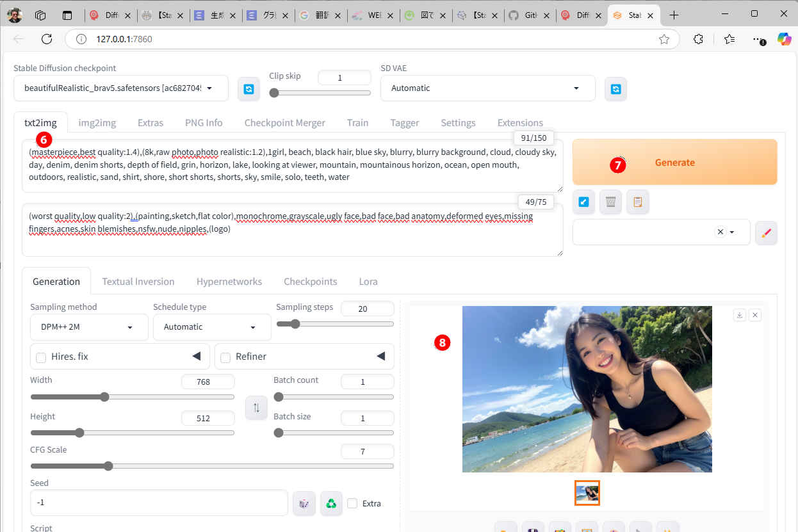The image size is (798, 532).
Task: Refresh the Stable Diffusion checkpoint list
Action: [x=248, y=89]
